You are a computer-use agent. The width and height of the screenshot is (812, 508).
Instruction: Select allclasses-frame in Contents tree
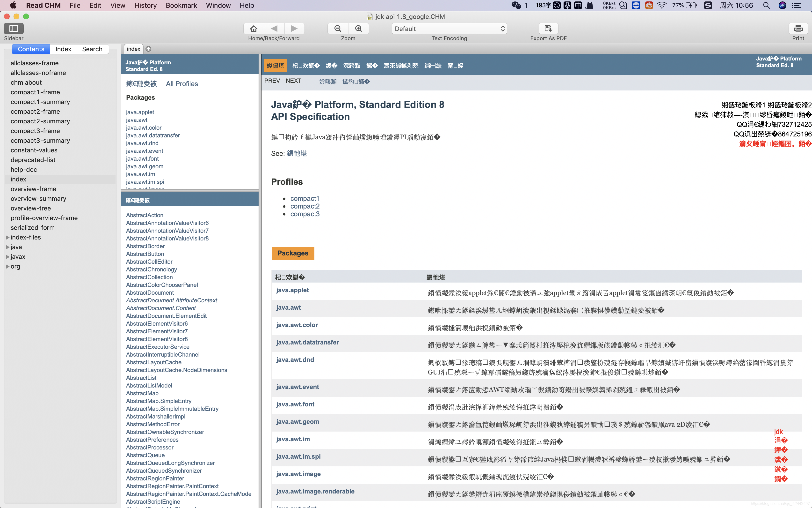[34, 63]
